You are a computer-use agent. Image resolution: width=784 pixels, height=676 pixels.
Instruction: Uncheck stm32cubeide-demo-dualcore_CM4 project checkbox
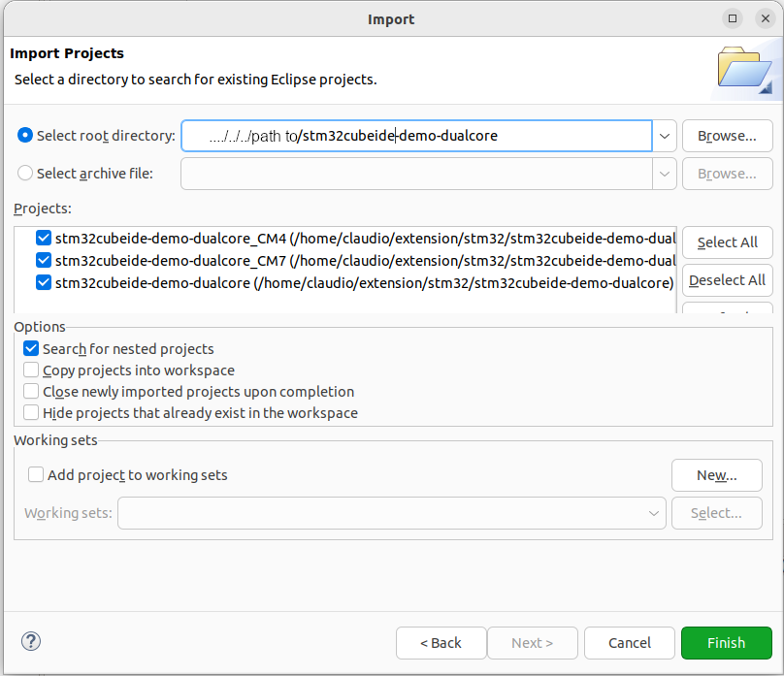click(x=43, y=238)
